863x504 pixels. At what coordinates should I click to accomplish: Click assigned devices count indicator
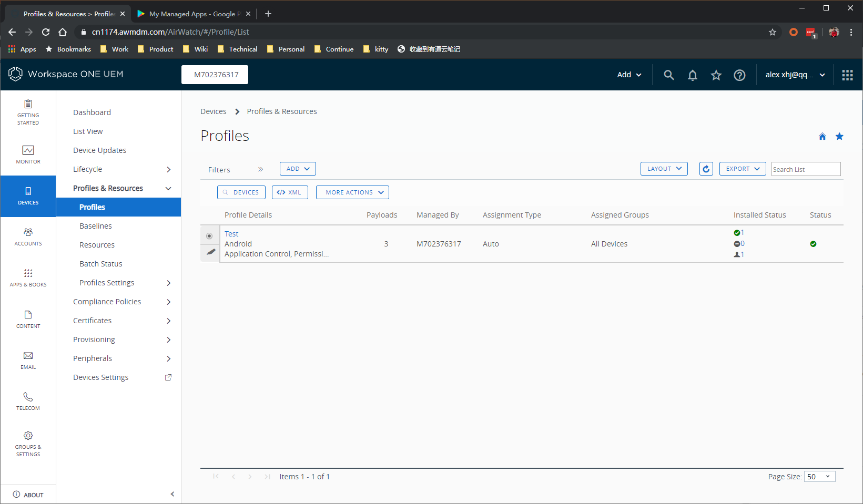(739, 254)
